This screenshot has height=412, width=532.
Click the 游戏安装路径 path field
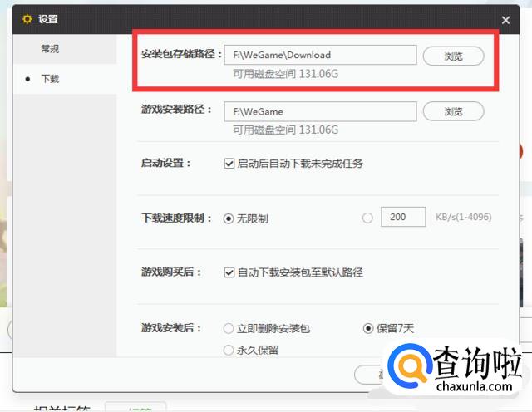[320, 111]
